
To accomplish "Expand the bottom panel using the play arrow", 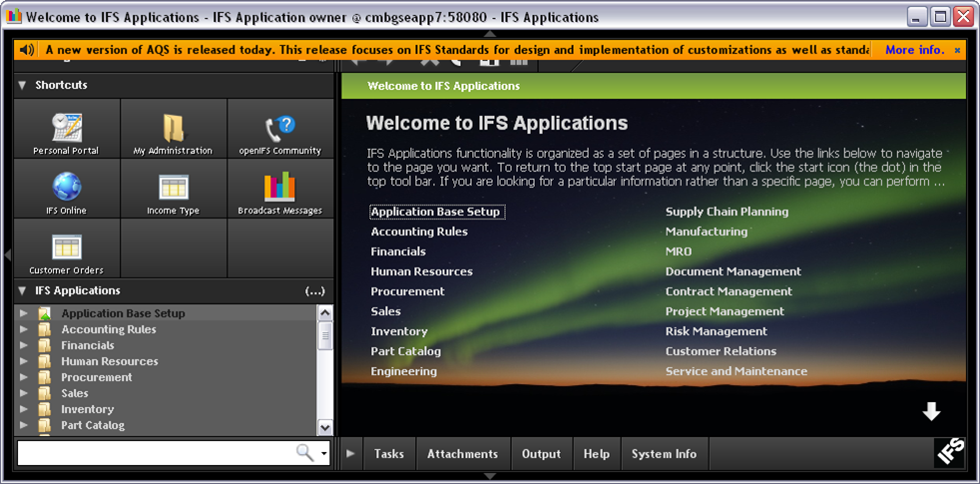I will (x=350, y=453).
